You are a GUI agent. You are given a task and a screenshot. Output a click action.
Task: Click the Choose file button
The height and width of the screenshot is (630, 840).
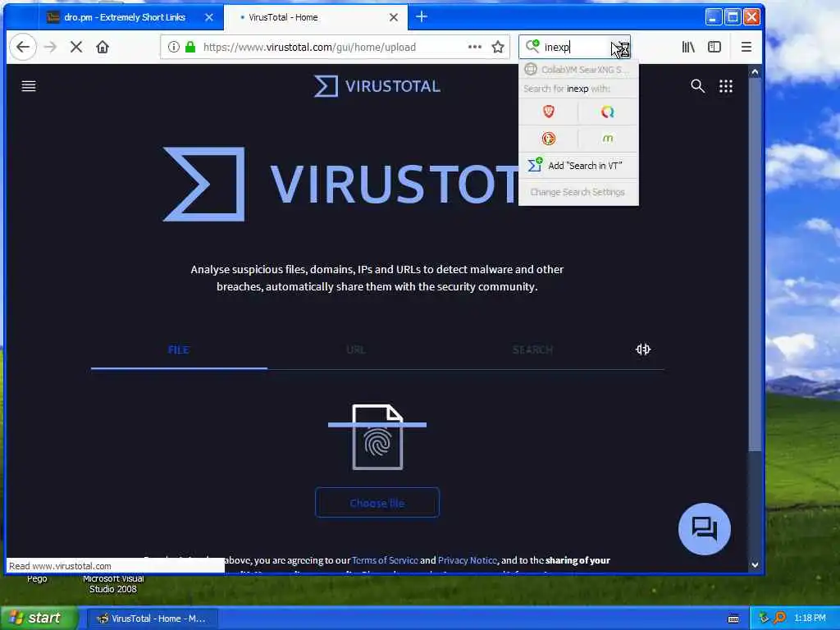377,503
